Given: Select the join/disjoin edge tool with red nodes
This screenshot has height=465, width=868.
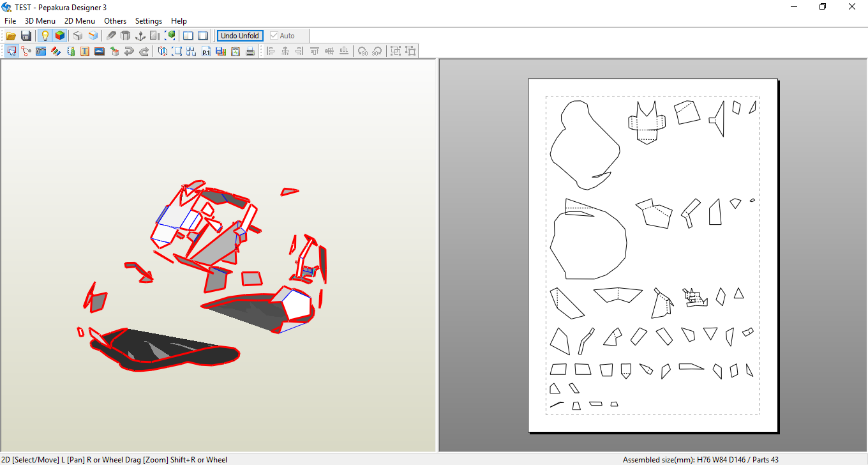Looking at the screenshot, I should [26, 51].
